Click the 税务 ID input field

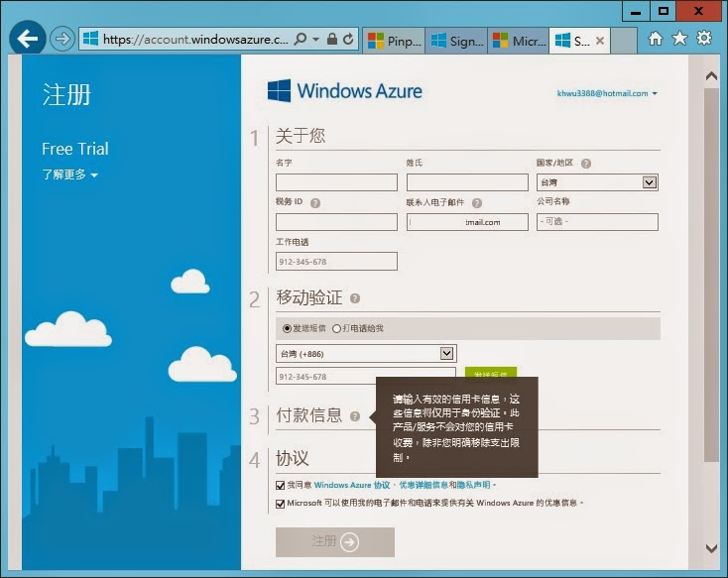click(336, 222)
